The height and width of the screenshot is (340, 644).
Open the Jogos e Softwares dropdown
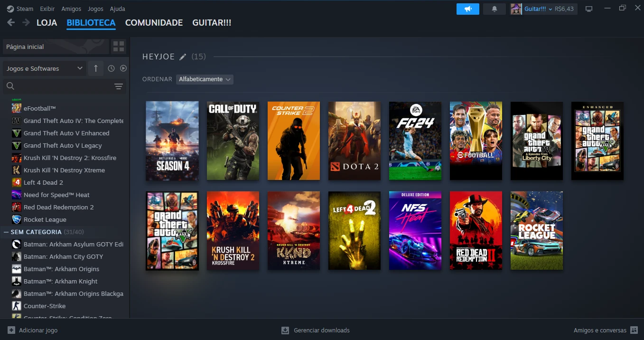tap(45, 68)
